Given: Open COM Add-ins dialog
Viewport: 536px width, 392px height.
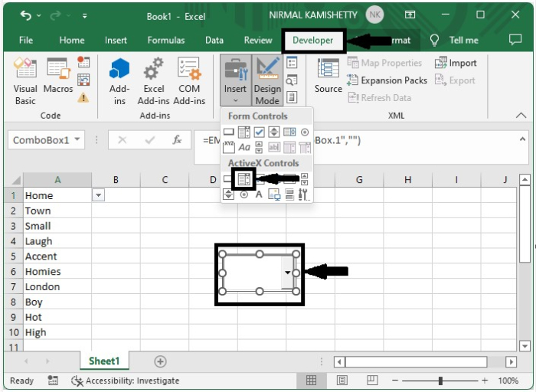Looking at the screenshot, I should (189, 81).
